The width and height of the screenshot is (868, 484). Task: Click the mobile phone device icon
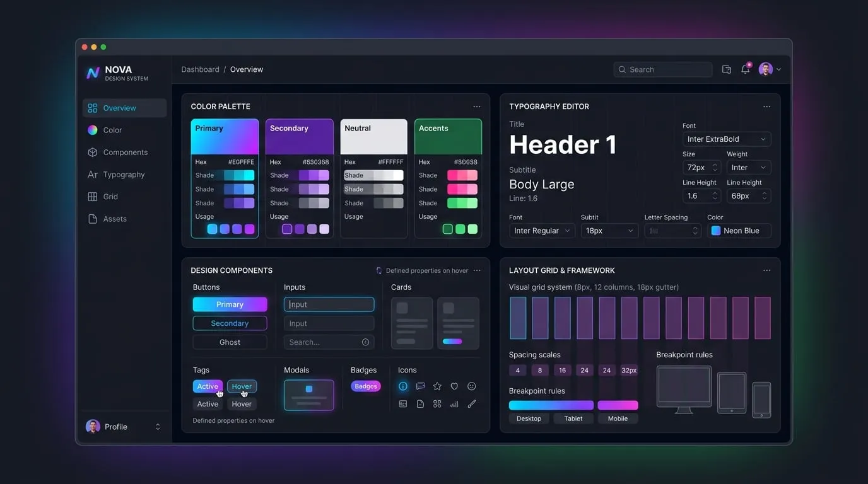tap(761, 400)
